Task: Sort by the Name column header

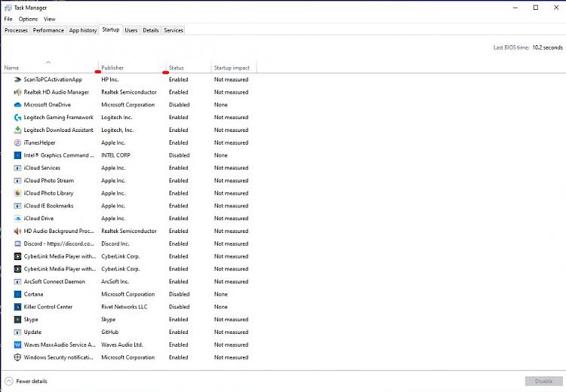Action: tap(50, 67)
